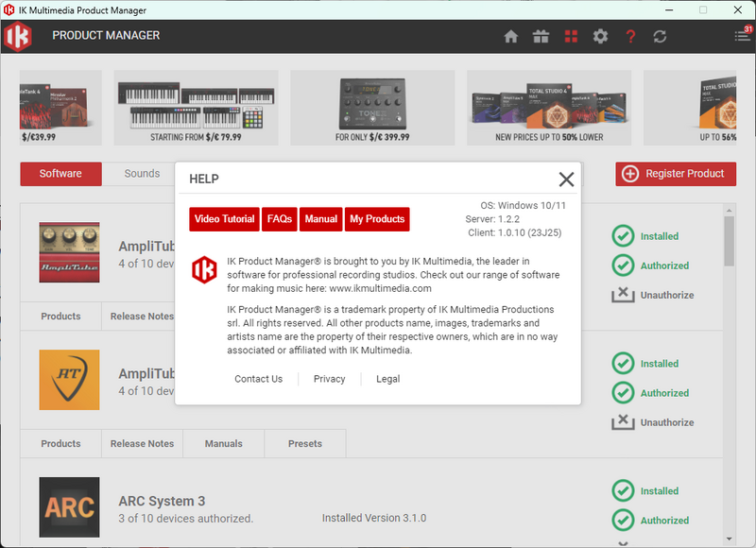Open the keyboards promo starting from $/€ 79.99
The image size is (756, 548).
coord(196,108)
